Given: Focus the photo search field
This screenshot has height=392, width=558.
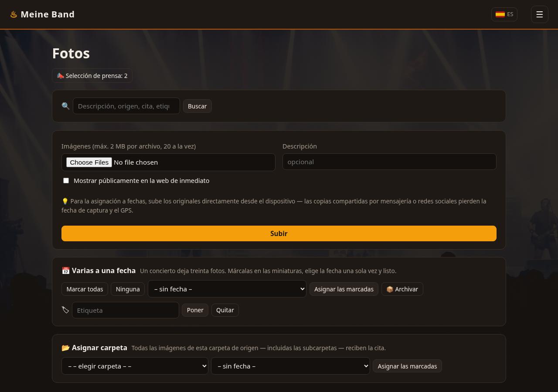Looking at the screenshot, I should coord(126,106).
